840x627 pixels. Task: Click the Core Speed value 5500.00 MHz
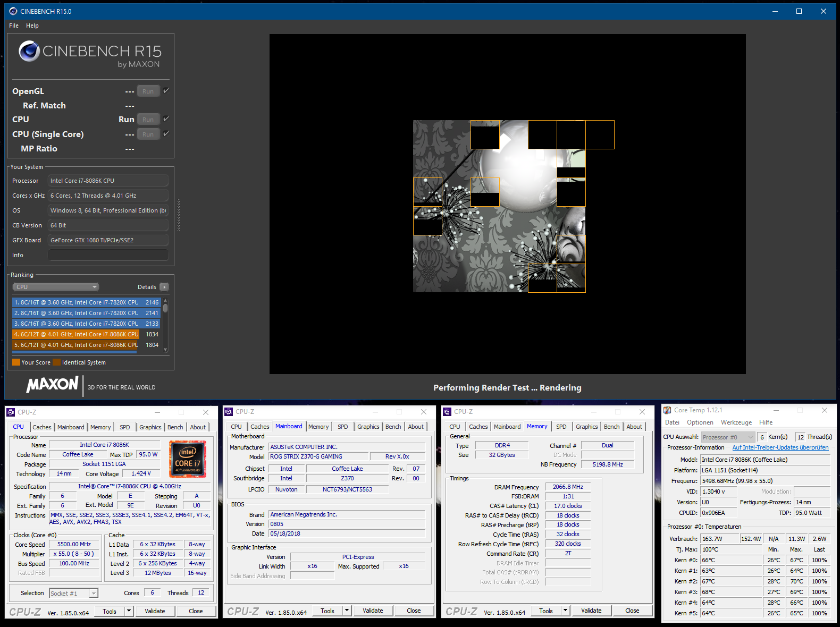pos(74,544)
